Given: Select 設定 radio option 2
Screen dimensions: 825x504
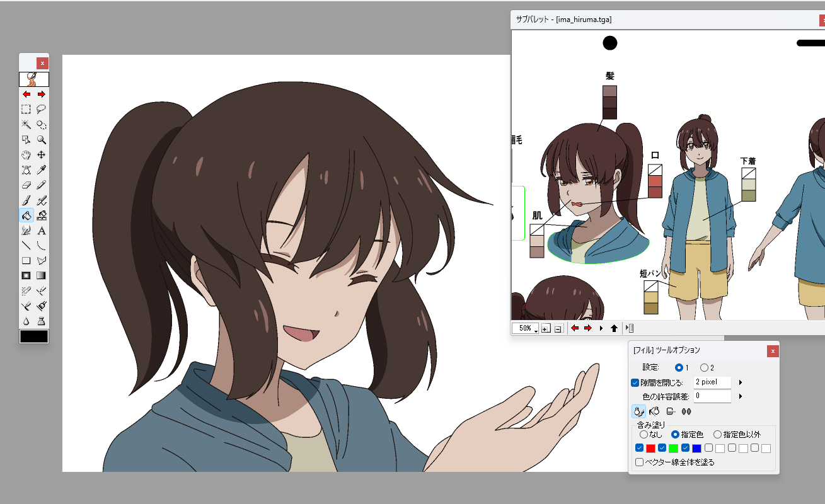Looking at the screenshot, I should click(x=704, y=367).
